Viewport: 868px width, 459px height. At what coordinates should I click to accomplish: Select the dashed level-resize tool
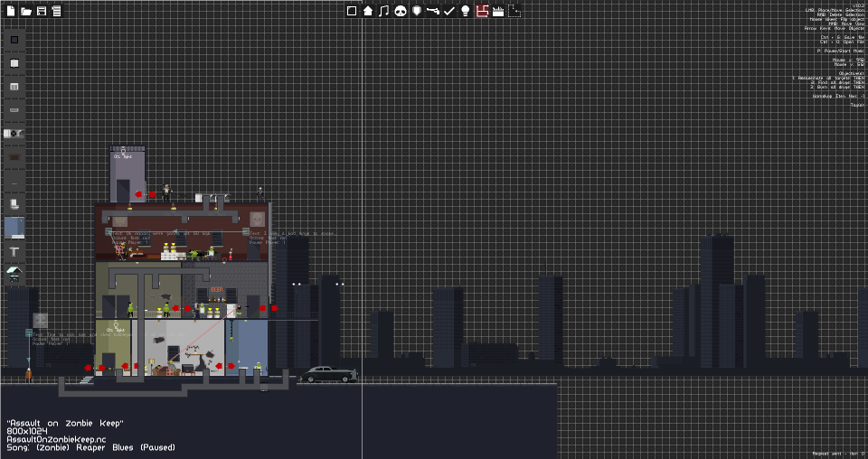point(514,11)
